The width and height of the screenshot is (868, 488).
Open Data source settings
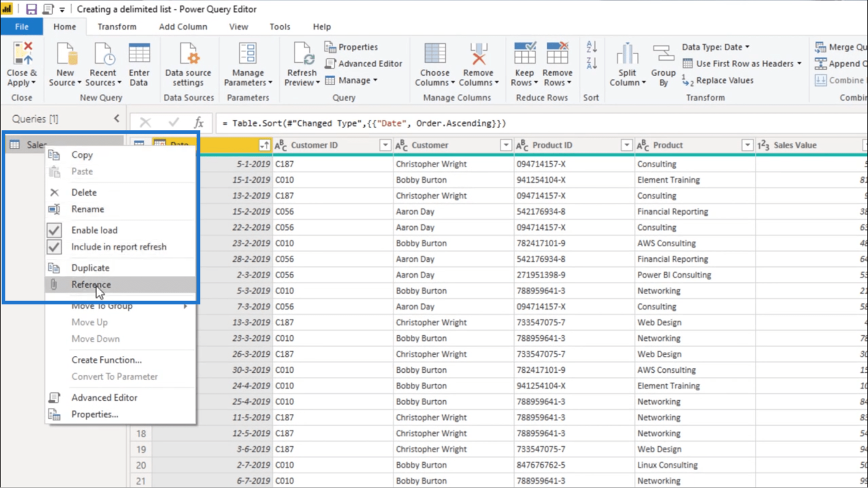click(x=188, y=64)
